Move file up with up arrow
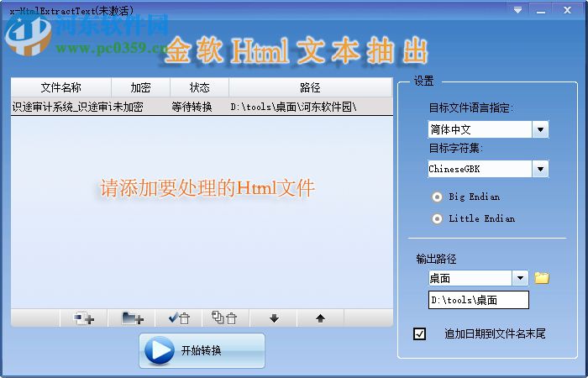Image resolution: width=588 pixels, height=378 pixels. pyautogui.click(x=320, y=318)
